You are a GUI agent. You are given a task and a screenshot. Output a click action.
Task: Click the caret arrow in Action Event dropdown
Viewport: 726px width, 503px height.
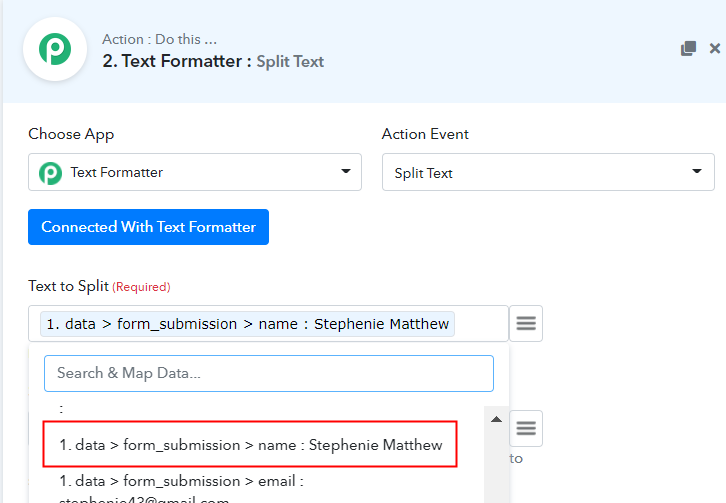[x=697, y=171]
